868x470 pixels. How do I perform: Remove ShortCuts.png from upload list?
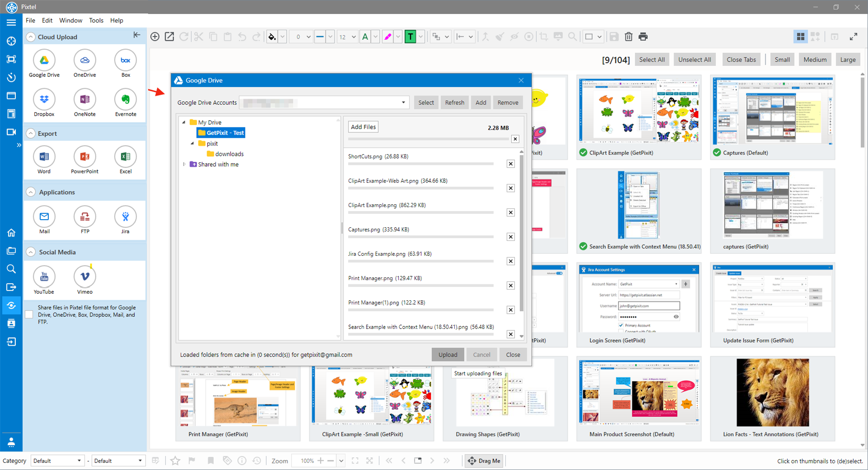point(511,164)
